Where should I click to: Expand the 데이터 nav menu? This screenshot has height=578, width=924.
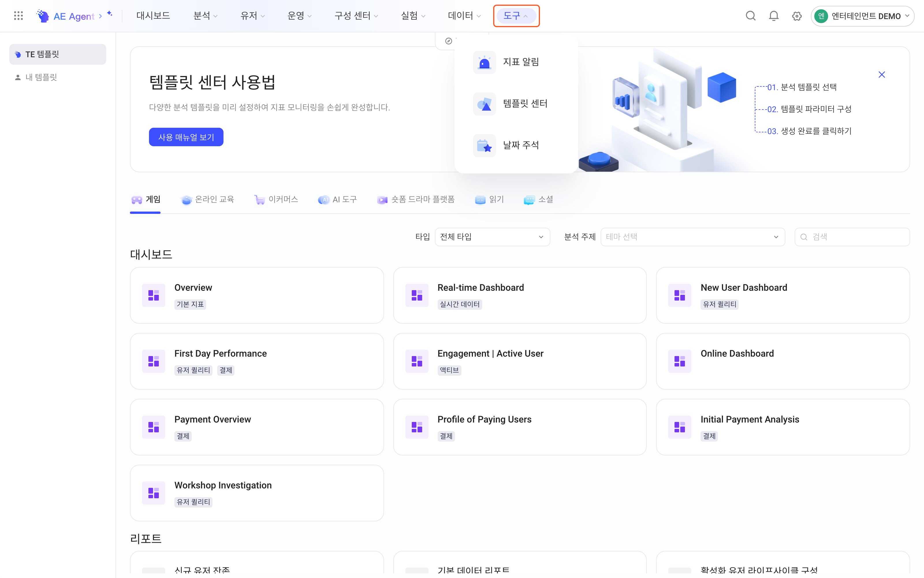(x=464, y=16)
